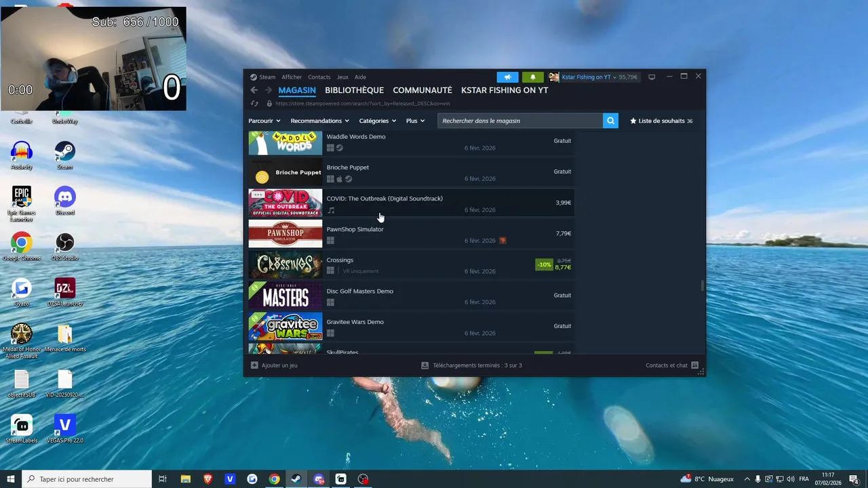This screenshot has width=868, height=488.
Task: Click the plus icon beside Ajouter un jeu
Action: [x=254, y=365]
